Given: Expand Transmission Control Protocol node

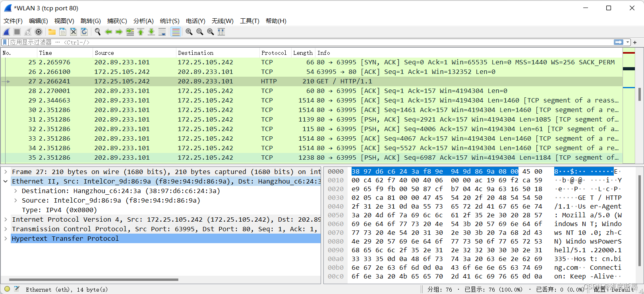Looking at the screenshot, I should (x=6, y=229).
